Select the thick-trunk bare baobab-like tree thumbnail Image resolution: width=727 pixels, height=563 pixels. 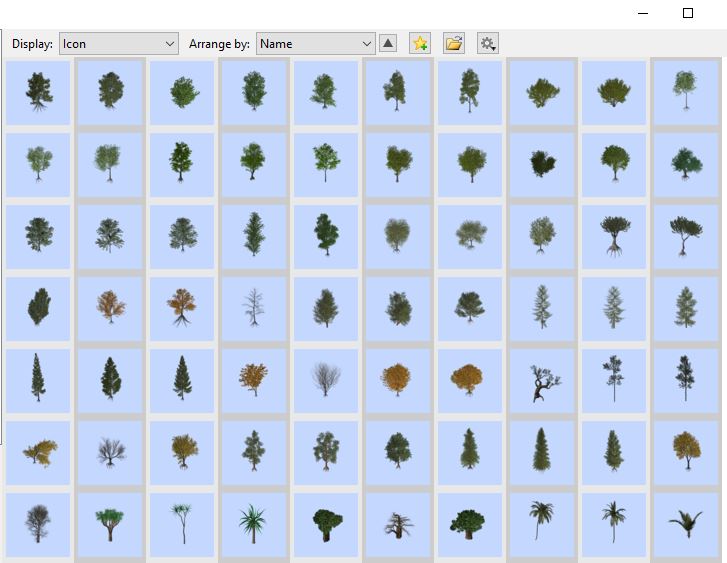[x=398, y=525]
